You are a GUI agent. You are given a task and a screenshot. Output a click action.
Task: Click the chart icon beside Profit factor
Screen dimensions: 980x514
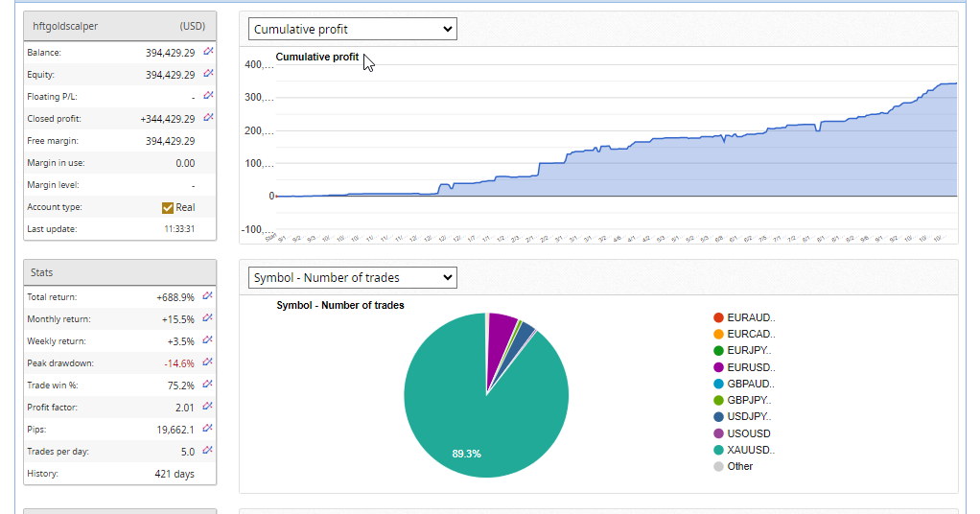[x=208, y=407]
